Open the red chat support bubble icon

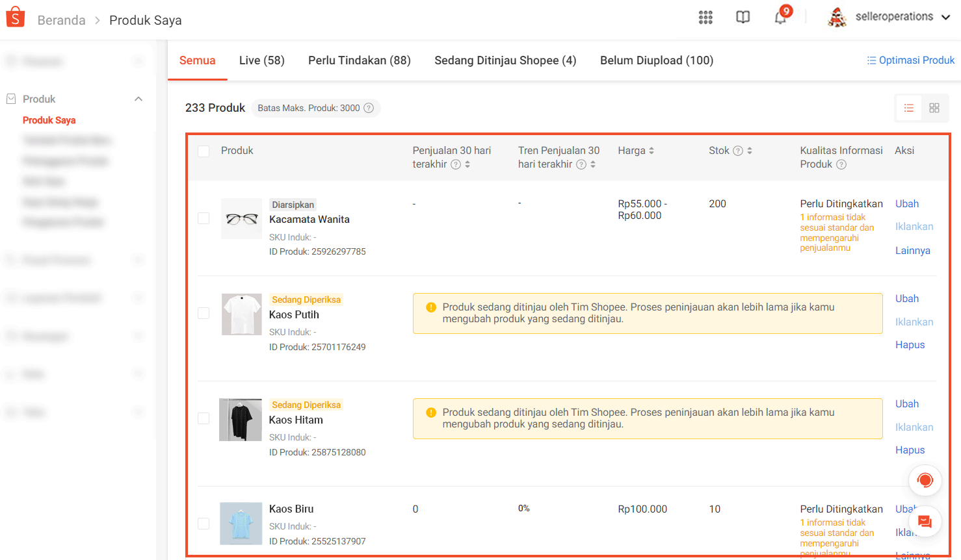coord(925,481)
